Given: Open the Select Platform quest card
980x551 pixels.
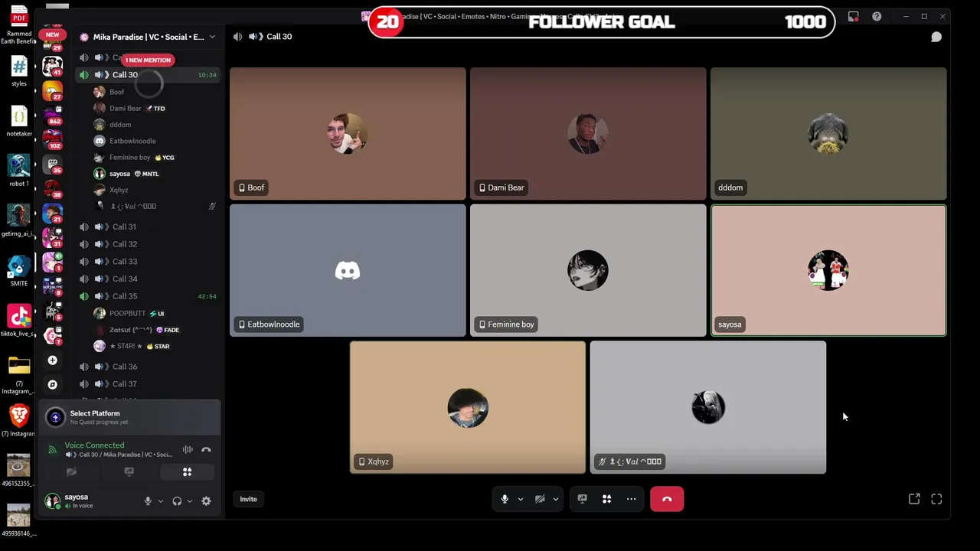Looking at the screenshot, I should [130, 417].
